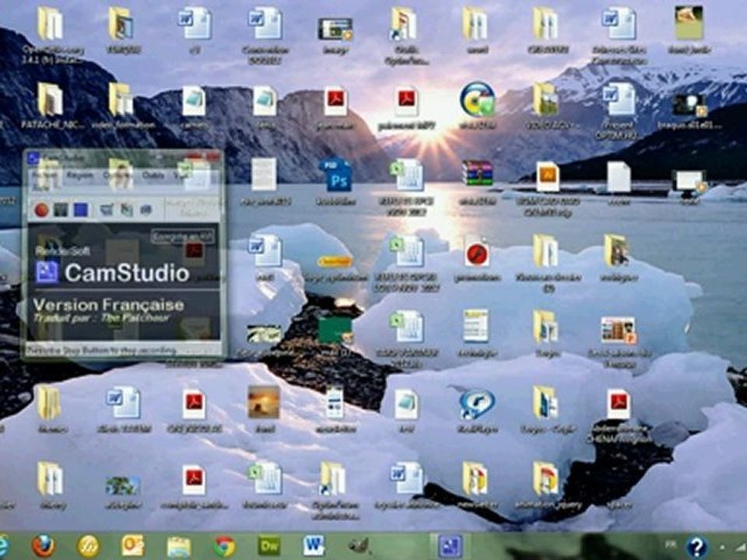Image resolution: width=747 pixels, height=560 pixels.
Task: Open the Fichier menu in CamStudio
Action: tap(44, 175)
